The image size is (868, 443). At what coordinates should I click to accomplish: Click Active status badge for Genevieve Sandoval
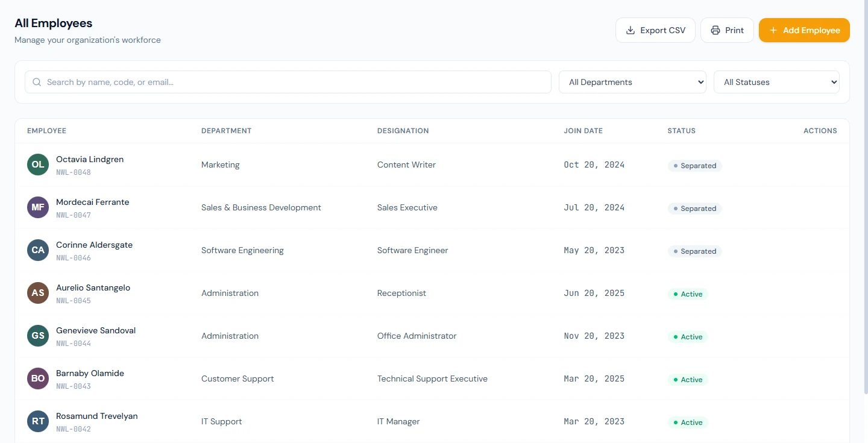688,337
